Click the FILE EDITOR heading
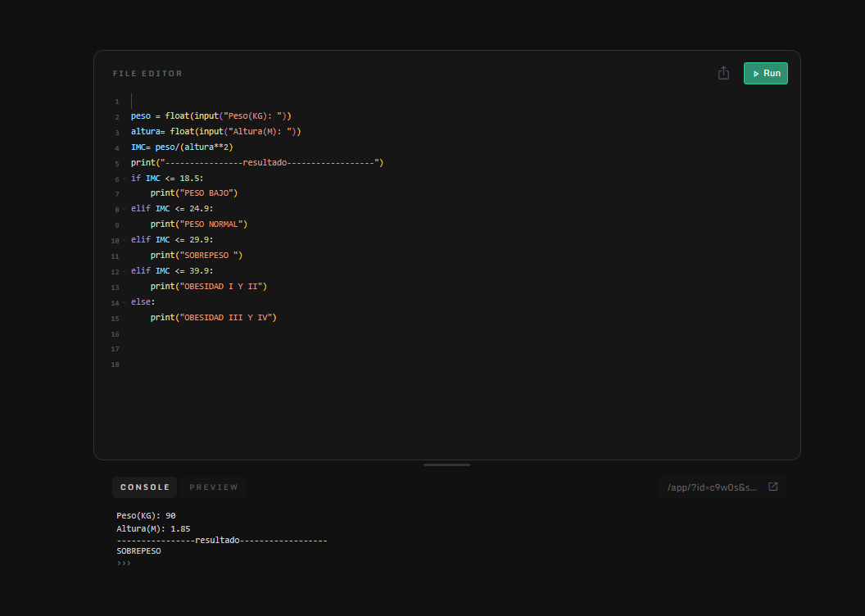Viewport: 865px width, 616px height. (147, 74)
